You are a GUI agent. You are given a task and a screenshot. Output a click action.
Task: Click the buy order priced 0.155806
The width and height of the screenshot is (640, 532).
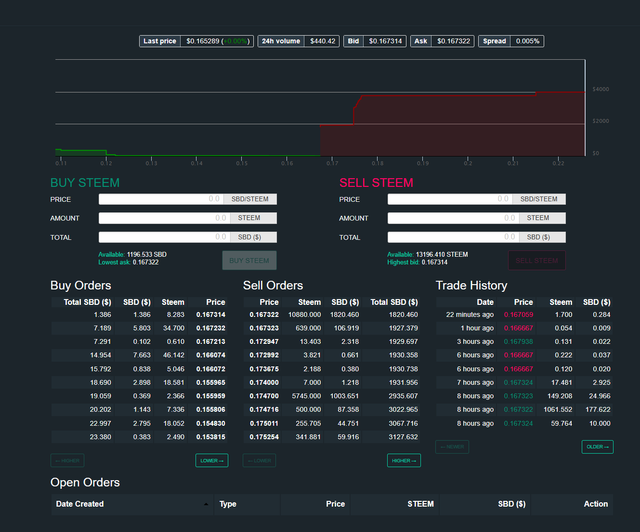(x=139, y=410)
